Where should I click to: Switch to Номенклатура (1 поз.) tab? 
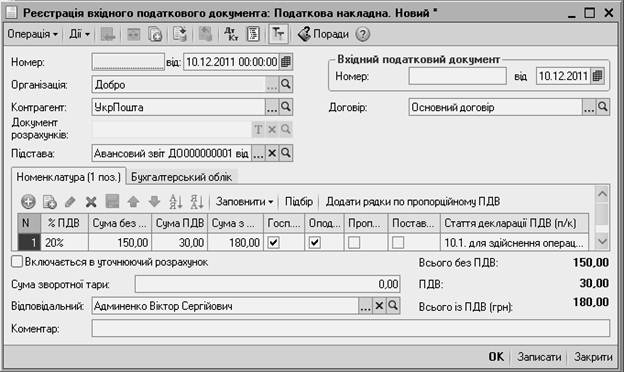tap(68, 177)
